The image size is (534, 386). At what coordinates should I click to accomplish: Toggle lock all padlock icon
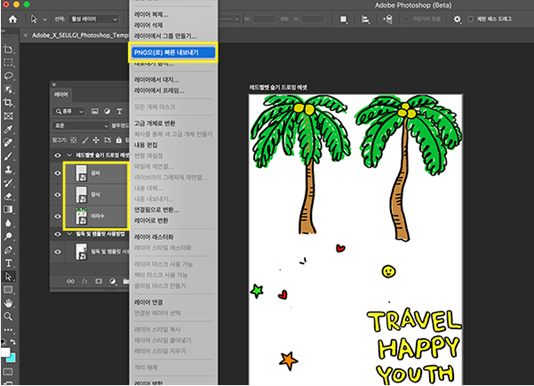[x=119, y=140]
